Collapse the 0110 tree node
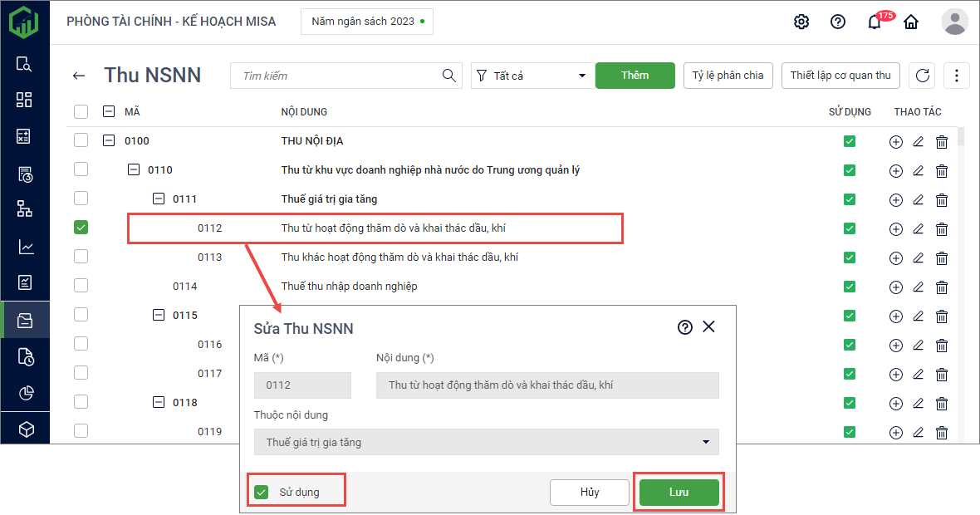 click(x=134, y=170)
